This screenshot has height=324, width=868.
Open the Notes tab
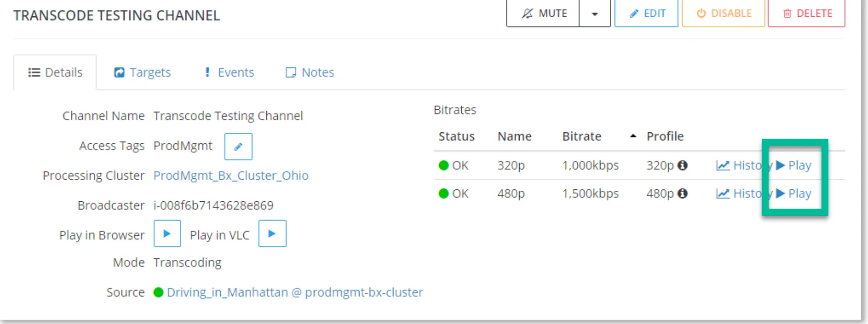coord(310,72)
